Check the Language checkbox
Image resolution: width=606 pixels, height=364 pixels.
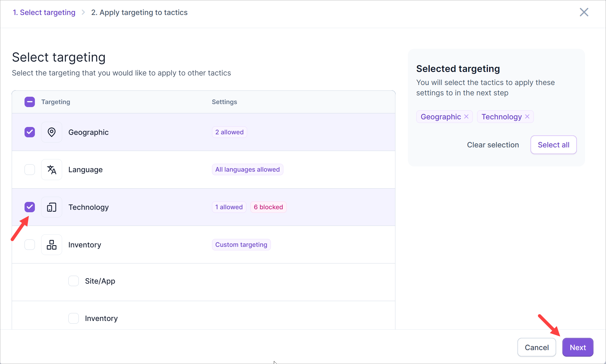coord(30,169)
